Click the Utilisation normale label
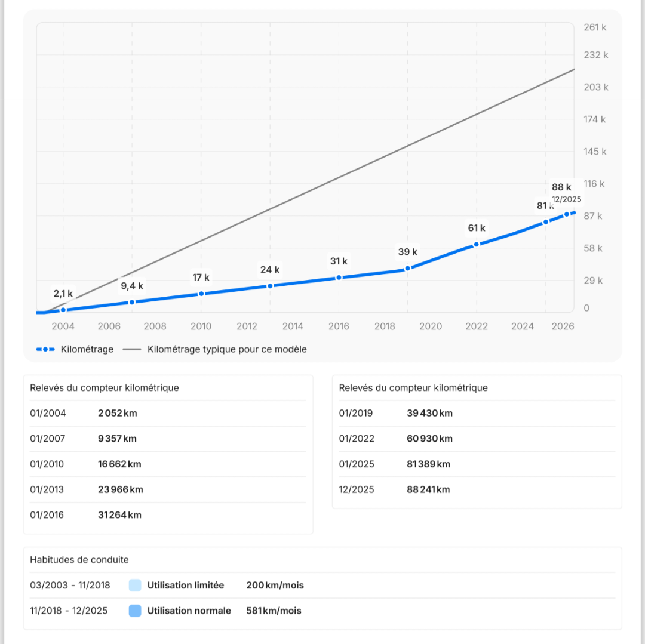645x644 pixels. (189, 611)
